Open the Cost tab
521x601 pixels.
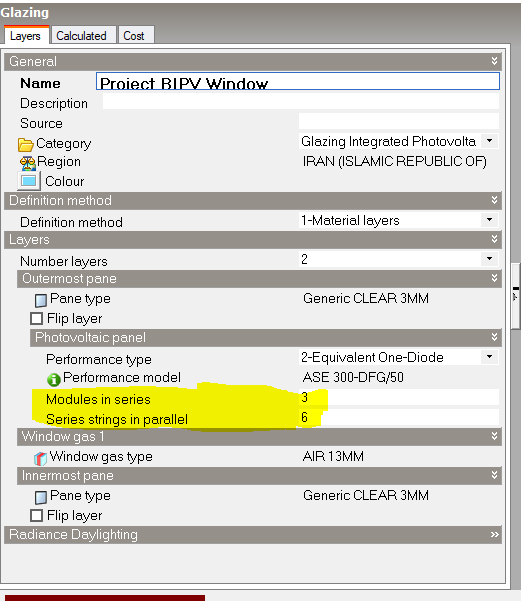(x=134, y=36)
